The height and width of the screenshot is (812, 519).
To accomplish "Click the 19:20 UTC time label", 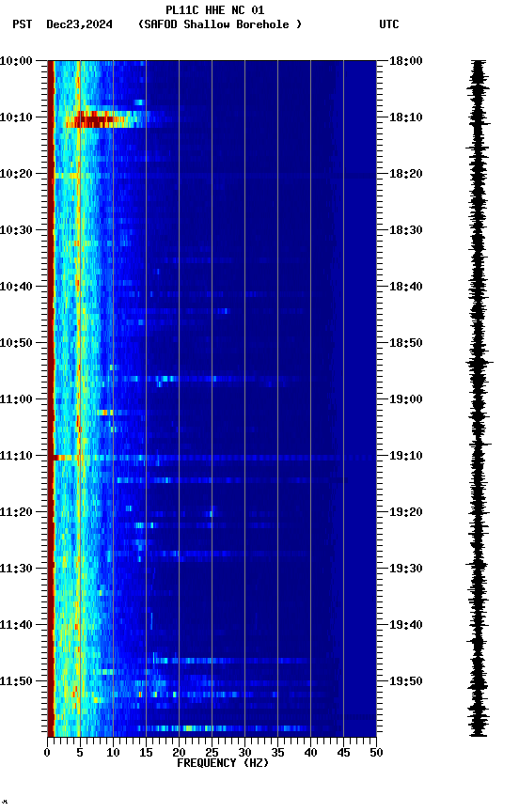I will point(406,513).
